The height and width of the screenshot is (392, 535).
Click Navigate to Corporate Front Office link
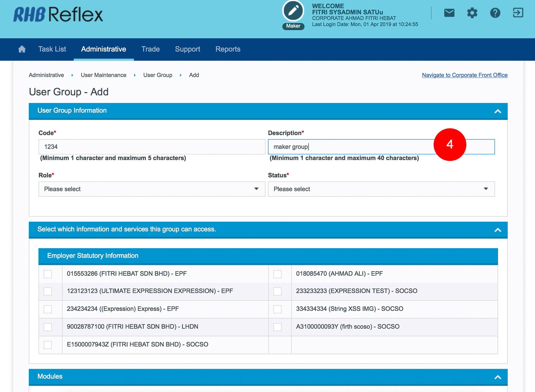tap(465, 75)
